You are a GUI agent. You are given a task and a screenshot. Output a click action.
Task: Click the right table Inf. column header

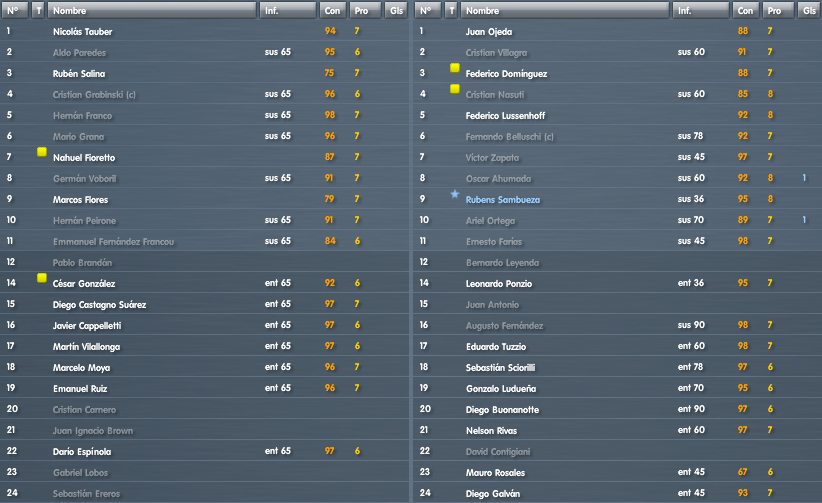click(x=701, y=10)
